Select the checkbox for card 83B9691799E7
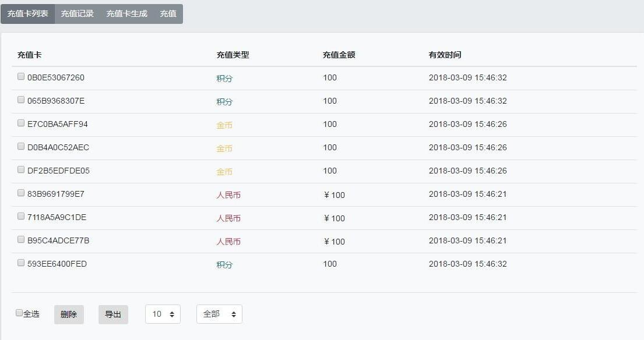644x340 pixels. pos(20,193)
